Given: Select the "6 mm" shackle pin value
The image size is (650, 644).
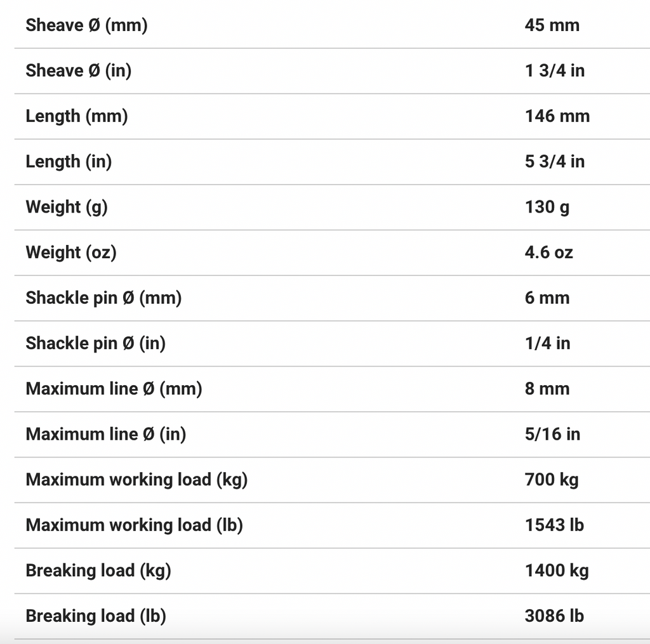Looking at the screenshot, I should pos(547,298).
